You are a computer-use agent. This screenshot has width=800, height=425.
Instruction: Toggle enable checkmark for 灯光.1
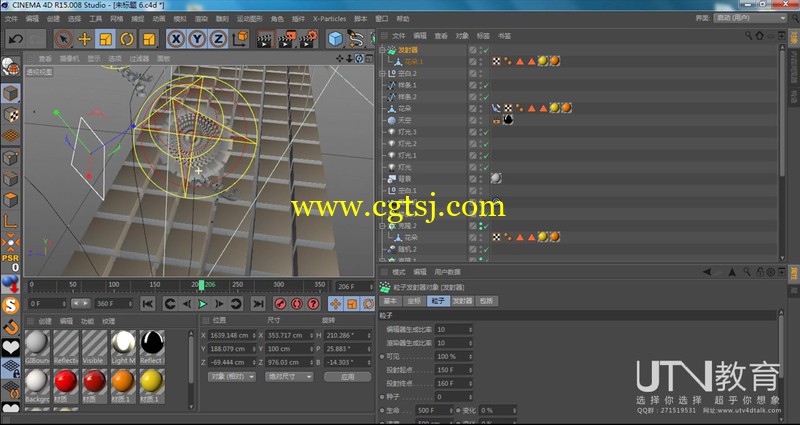pos(486,156)
